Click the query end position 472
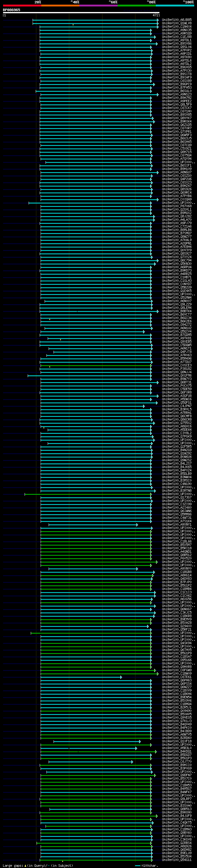The image size is (197, 868). pos(155,15)
